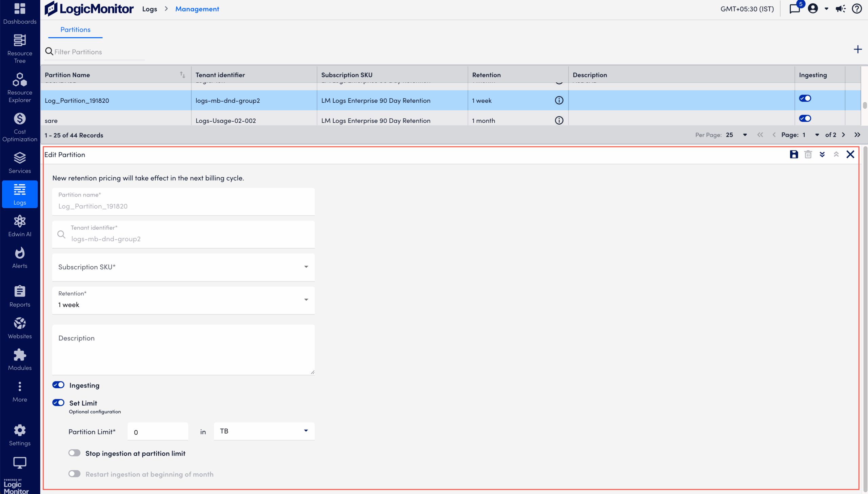Turn off the Set Limit toggle
Viewport: 868px width, 494px height.
tap(58, 403)
